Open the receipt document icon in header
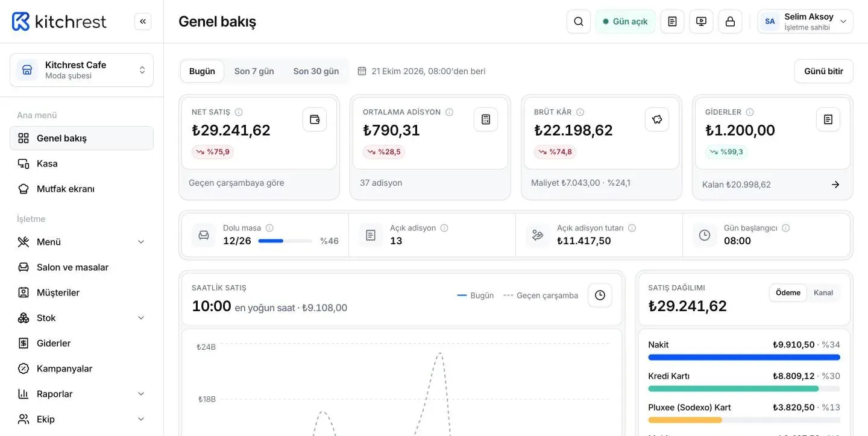This screenshot has height=436, width=868. coord(672,22)
